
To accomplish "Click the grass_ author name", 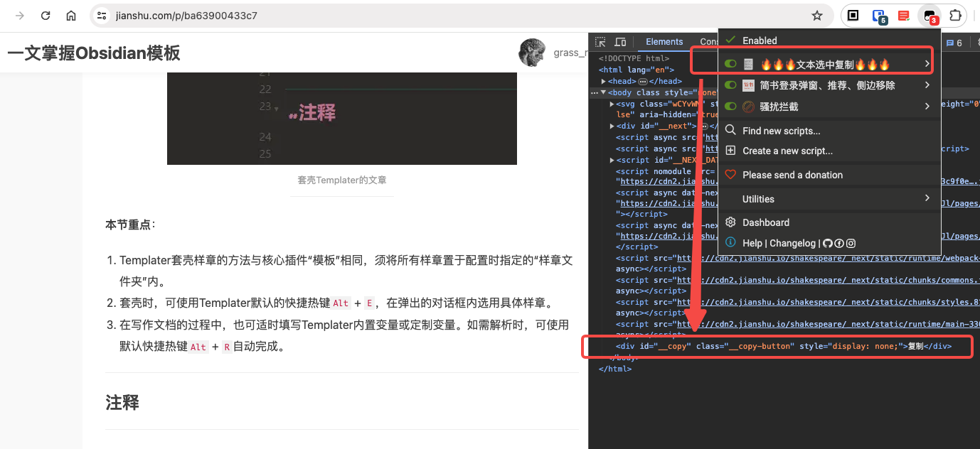I will (x=571, y=53).
